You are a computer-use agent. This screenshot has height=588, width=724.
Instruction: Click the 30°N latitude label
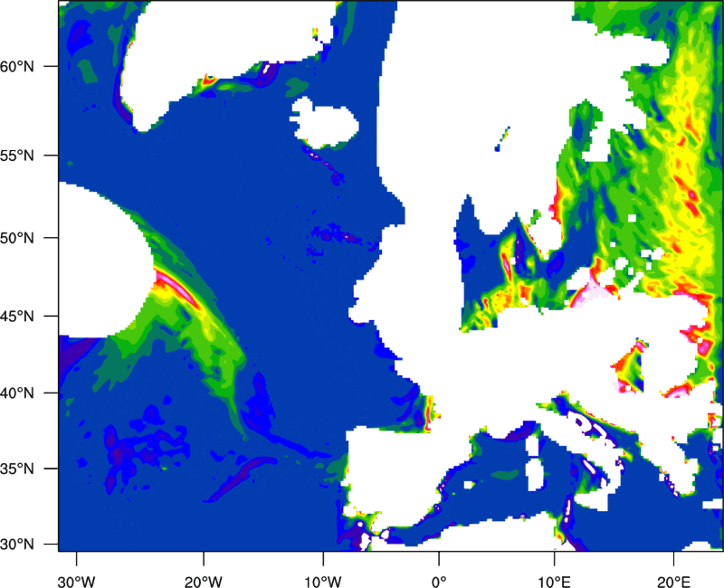pyautogui.click(x=36, y=544)
